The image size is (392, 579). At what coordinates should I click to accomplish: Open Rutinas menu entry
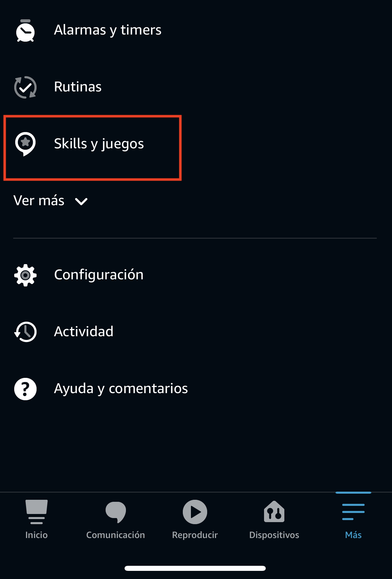78,87
